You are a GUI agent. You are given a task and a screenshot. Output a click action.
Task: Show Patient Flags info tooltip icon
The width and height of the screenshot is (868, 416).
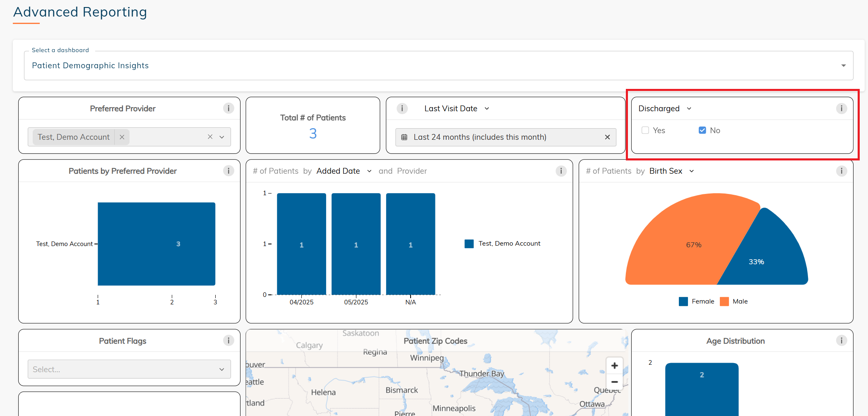click(x=228, y=340)
